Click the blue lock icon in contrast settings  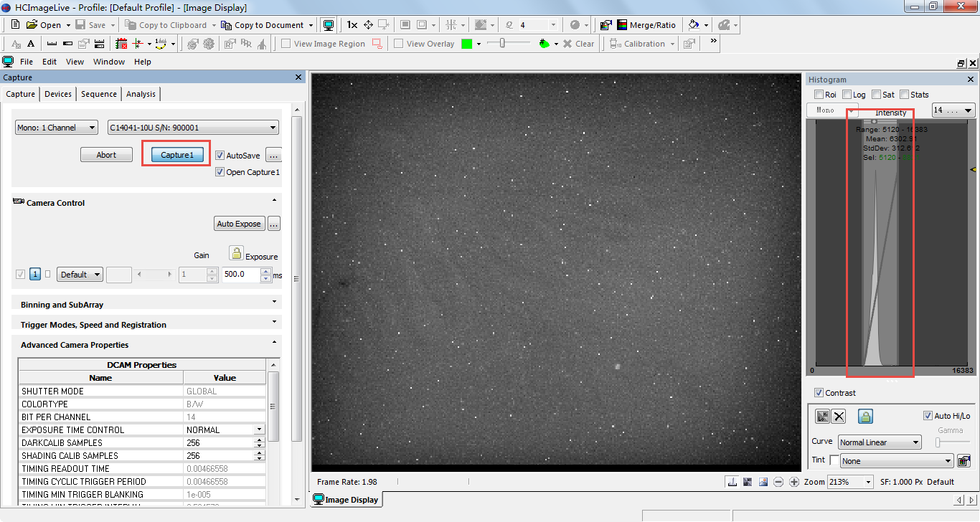point(865,417)
